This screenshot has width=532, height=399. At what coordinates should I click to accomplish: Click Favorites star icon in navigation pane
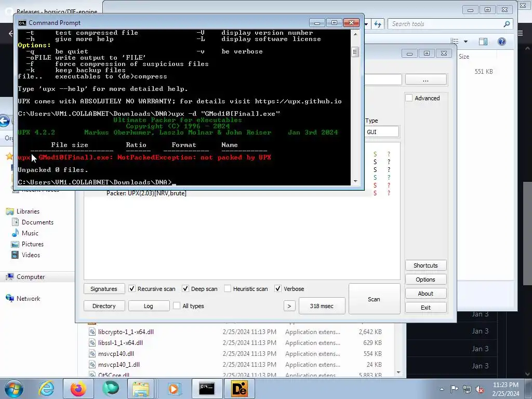[9, 157]
